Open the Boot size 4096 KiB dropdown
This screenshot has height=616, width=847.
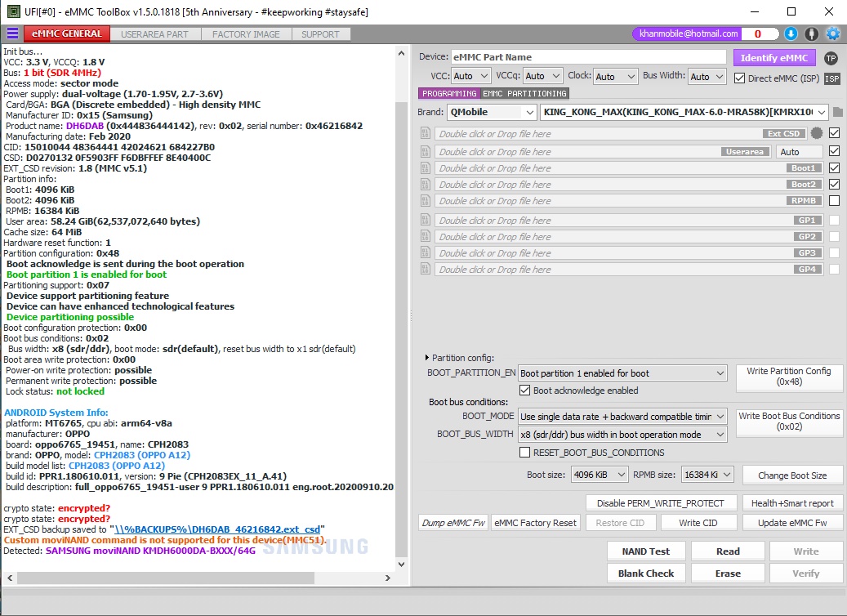[x=599, y=475]
